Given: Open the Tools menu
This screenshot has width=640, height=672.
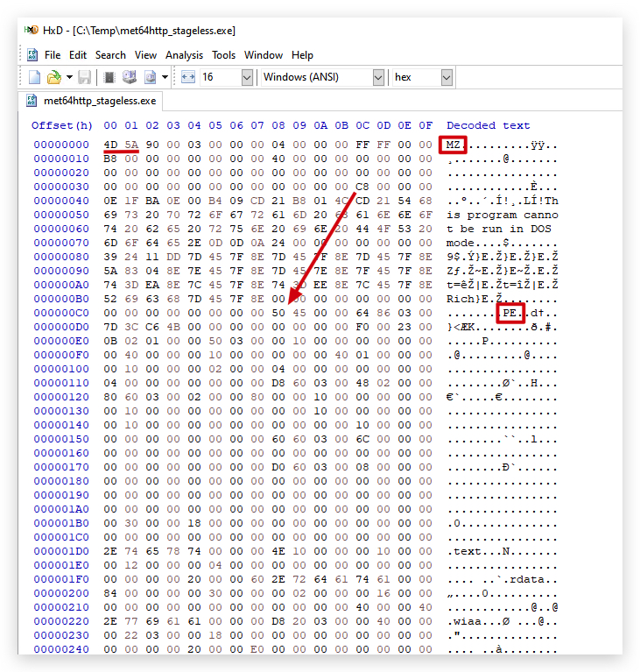Looking at the screenshot, I should pyautogui.click(x=223, y=55).
